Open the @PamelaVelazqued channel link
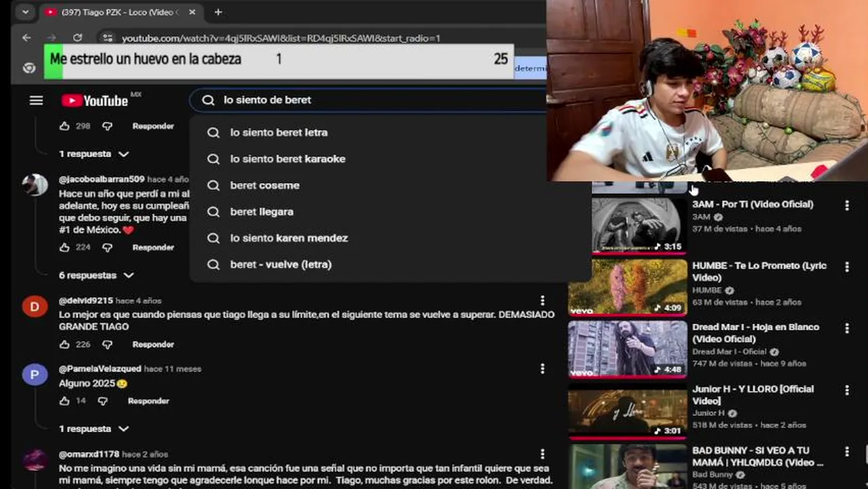 tap(100, 369)
